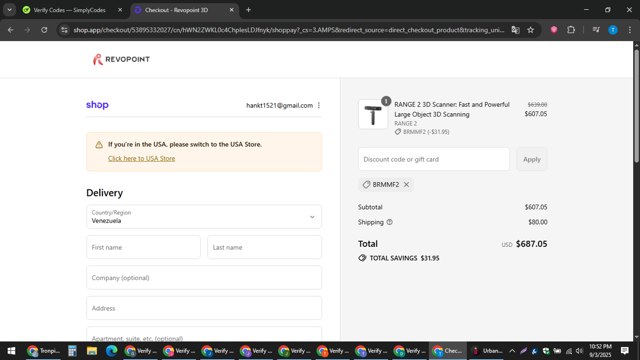This screenshot has height=360, width=640.
Task: Remove the BRMMF2 discount code
Action: (407, 184)
